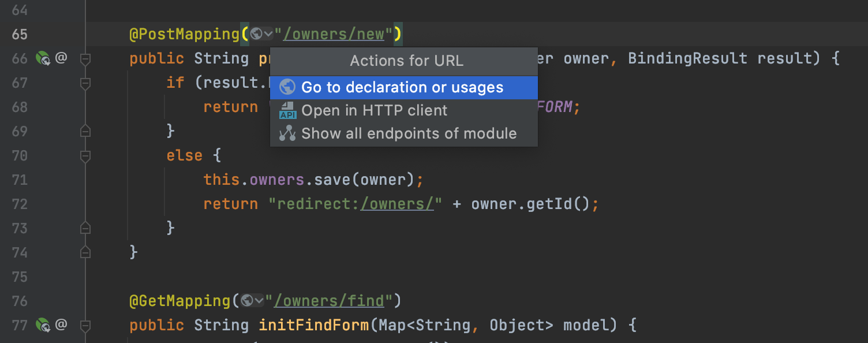Click the Spring endpoint gutter icon on line 77

click(x=43, y=325)
